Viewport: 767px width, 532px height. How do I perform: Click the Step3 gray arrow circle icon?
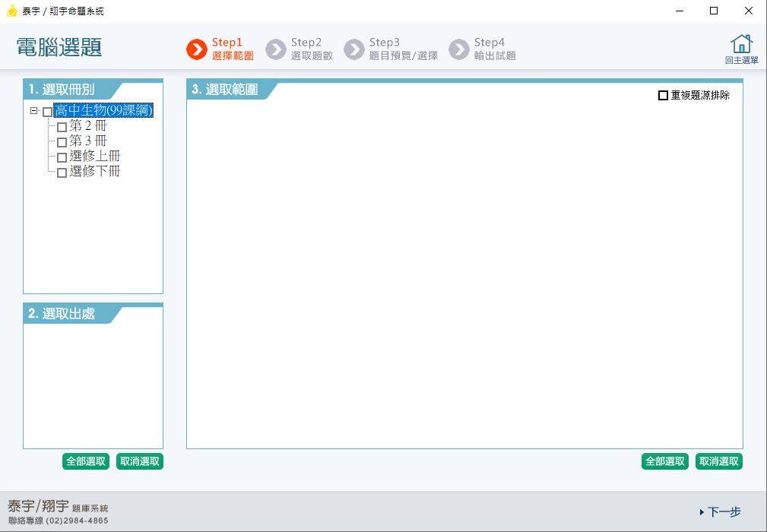coord(354,49)
